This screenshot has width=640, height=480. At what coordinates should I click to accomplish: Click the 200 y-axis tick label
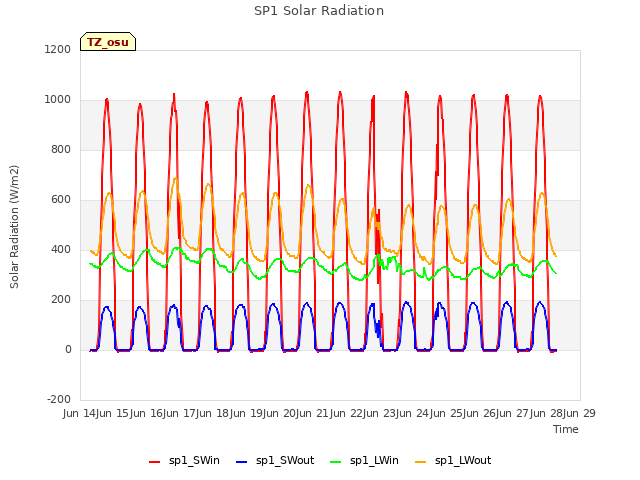point(61,300)
